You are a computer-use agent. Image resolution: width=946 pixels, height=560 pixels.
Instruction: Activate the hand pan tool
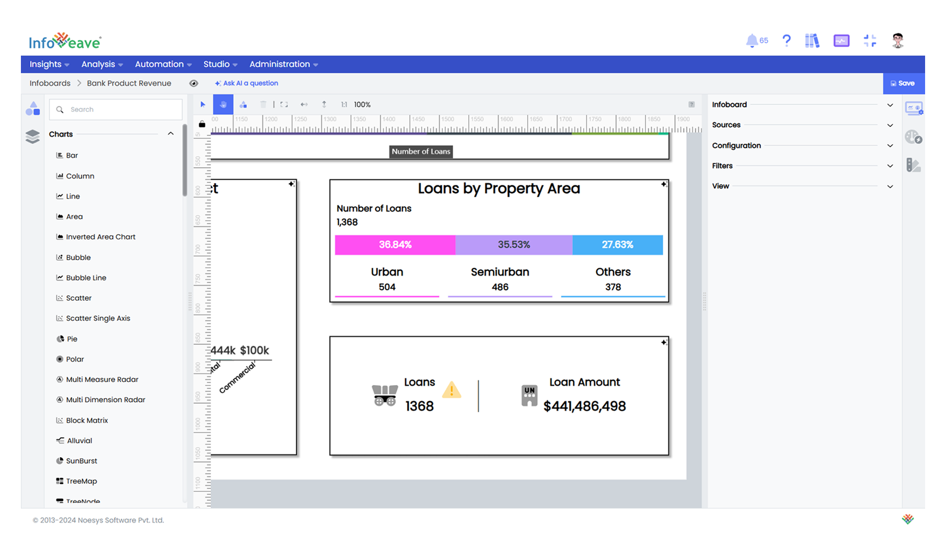(223, 104)
